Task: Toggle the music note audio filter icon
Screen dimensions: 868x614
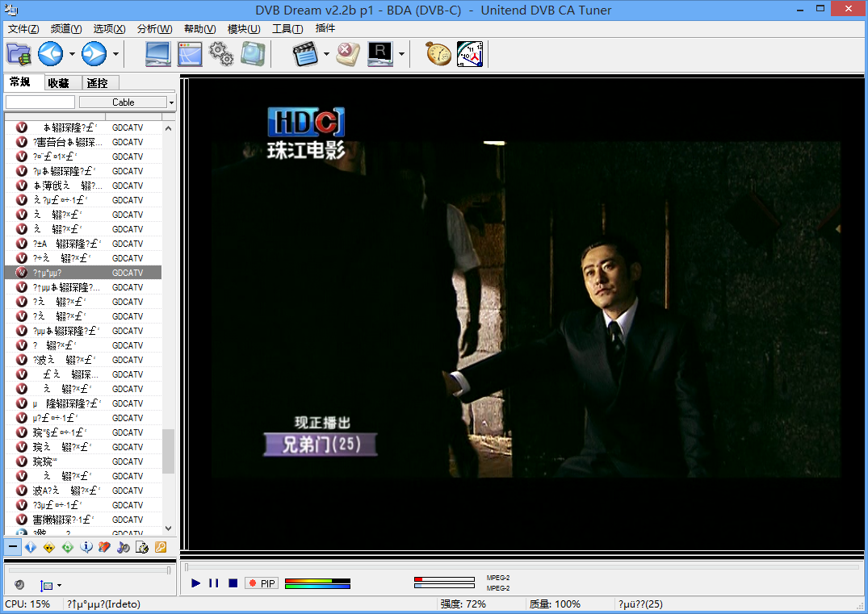Action: [x=124, y=547]
